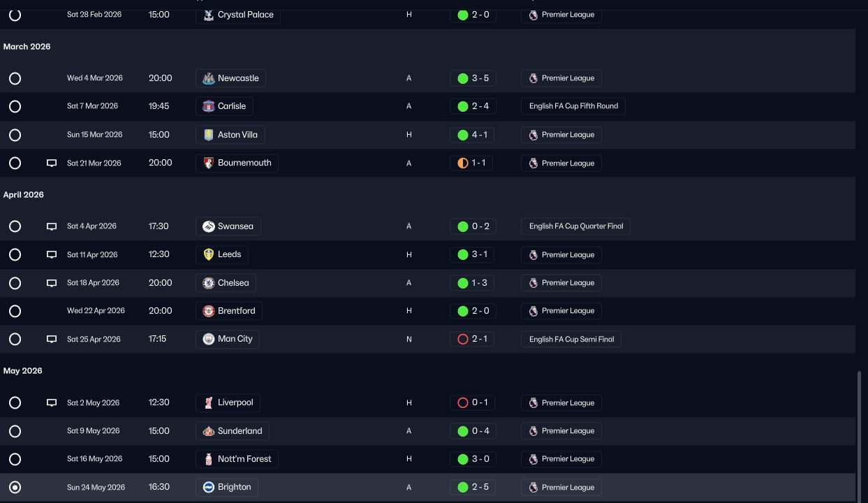Open the English FA Cup Quarter Final competition
The height and width of the screenshot is (503, 868).
[575, 226]
